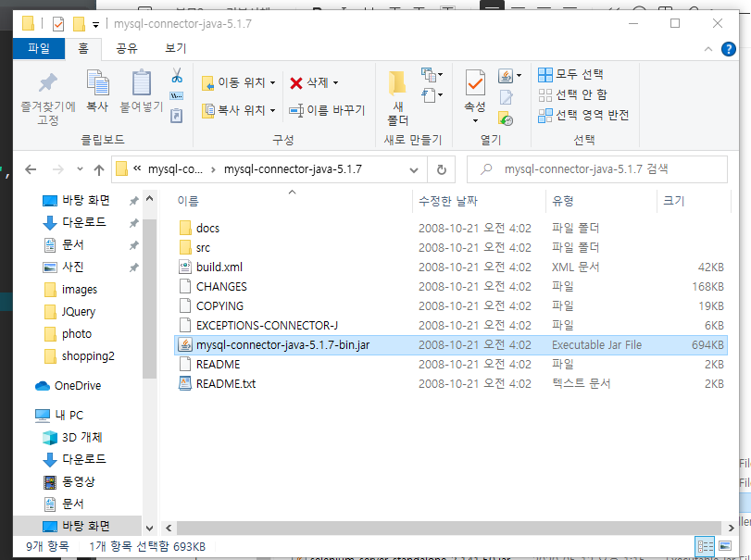Open the New item icon dropdown
Screen dimensions: 751x560
[x=432, y=75]
